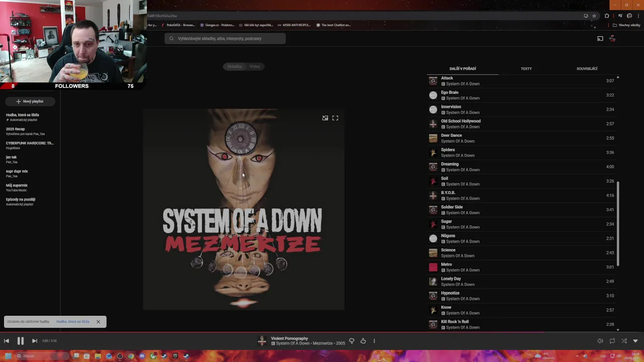The height and width of the screenshot is (362, 644).
Task: Mute the player volume
Action: tap(600, 341)
